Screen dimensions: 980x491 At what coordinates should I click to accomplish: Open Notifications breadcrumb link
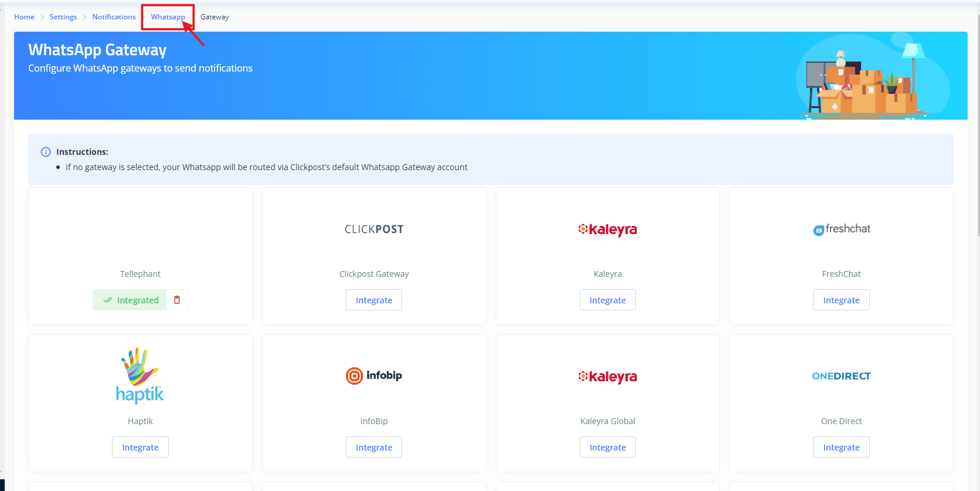click(114, 17)
